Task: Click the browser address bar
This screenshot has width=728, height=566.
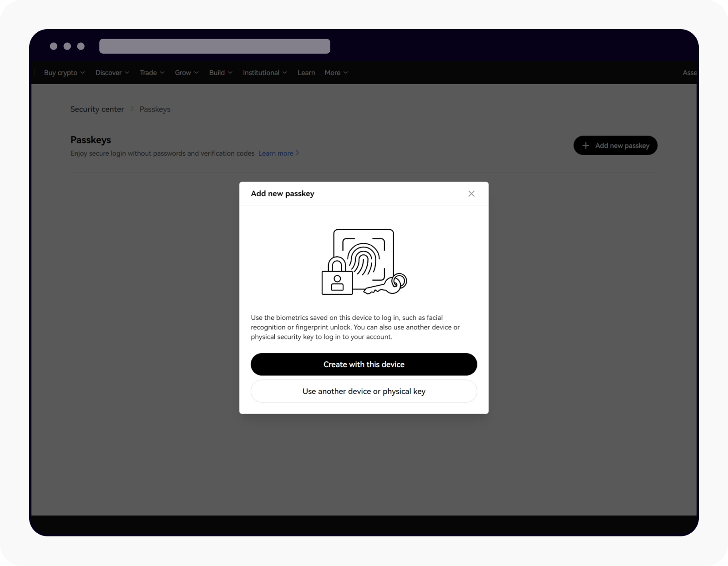Action: [215, 46]
